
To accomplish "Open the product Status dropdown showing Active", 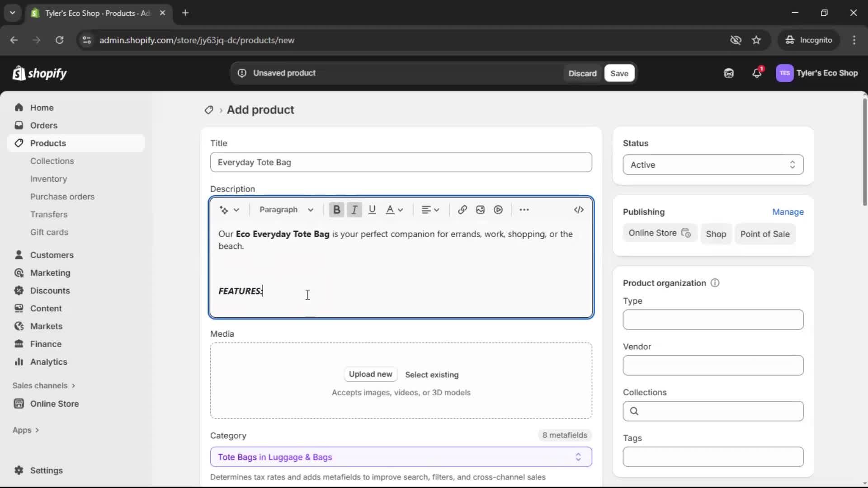I will 712,164.
